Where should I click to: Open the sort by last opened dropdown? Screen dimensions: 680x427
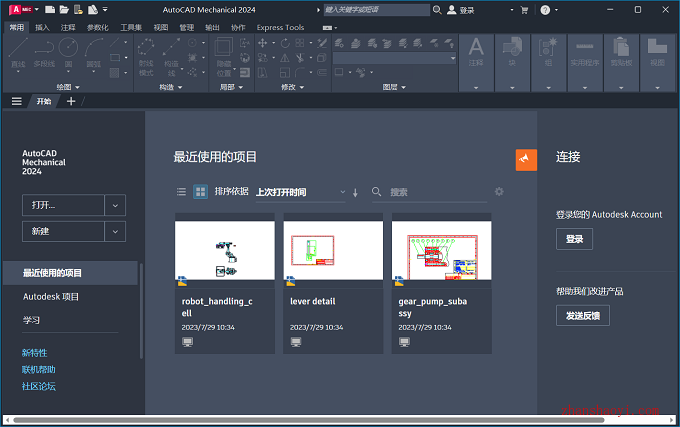point(301,192)
